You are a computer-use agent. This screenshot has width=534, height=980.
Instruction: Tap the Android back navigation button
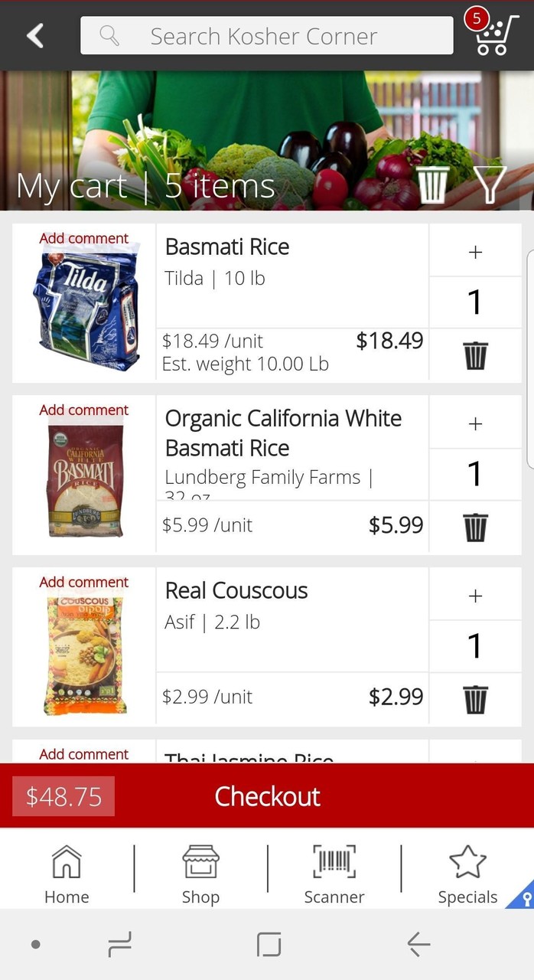(418, 944)
